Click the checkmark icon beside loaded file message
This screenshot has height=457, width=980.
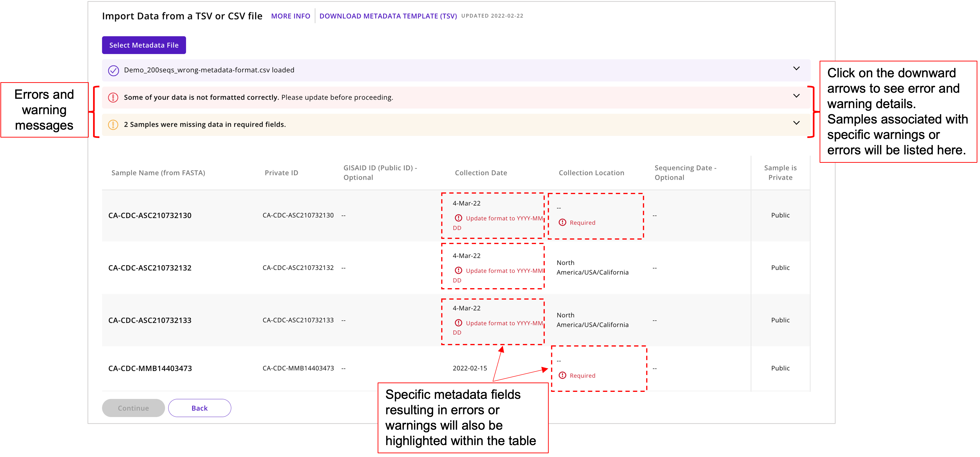[113, 70]
